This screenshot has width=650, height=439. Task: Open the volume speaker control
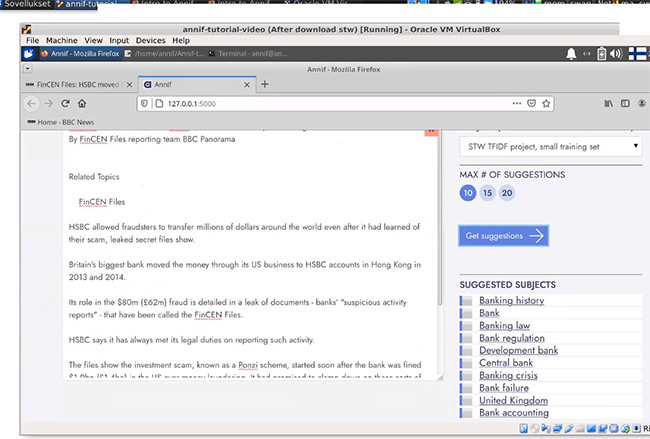pos(616,53)
